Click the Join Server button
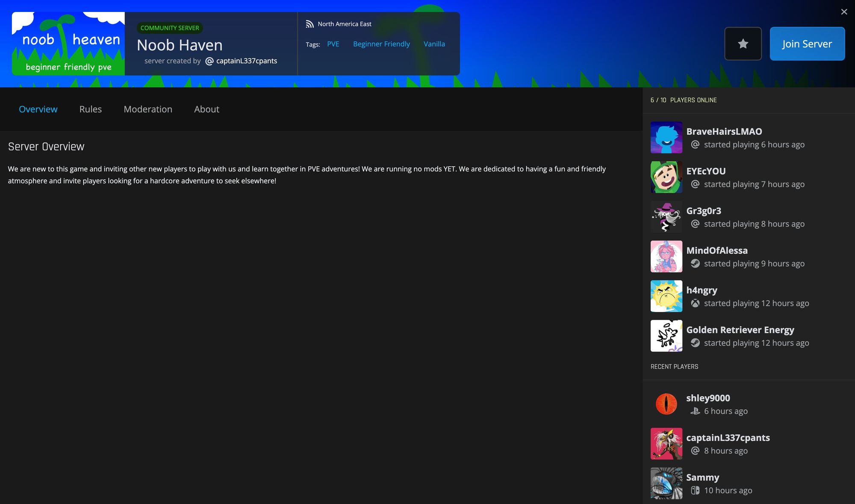Image resolution: width=855 pixels, height=504 pixels. (807, 44)
